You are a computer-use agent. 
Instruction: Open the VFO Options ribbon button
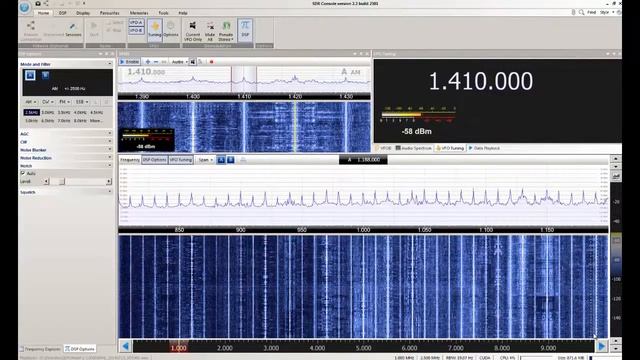(x=171, y=29)
